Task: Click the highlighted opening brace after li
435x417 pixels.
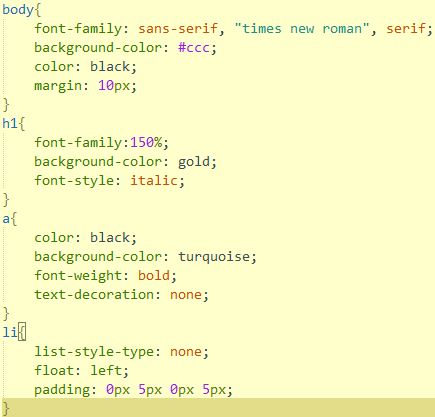Action: [22, 332]
